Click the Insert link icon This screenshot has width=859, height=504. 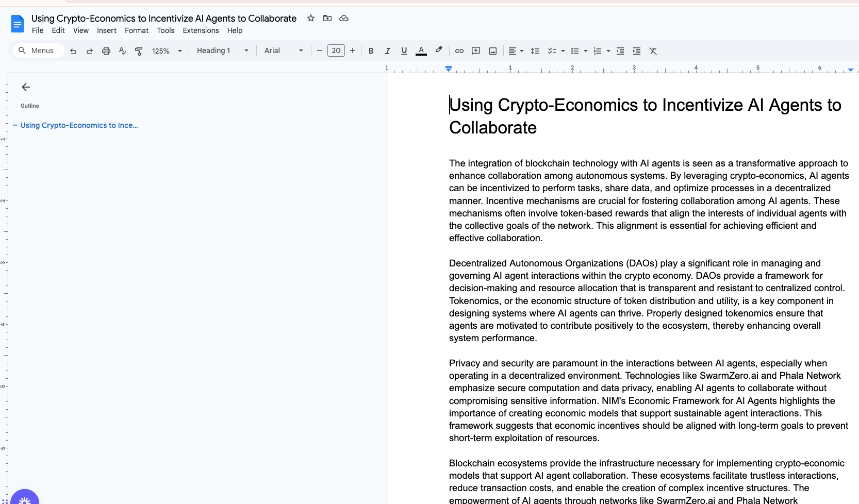pyautogui.click(x=459, y=51)
